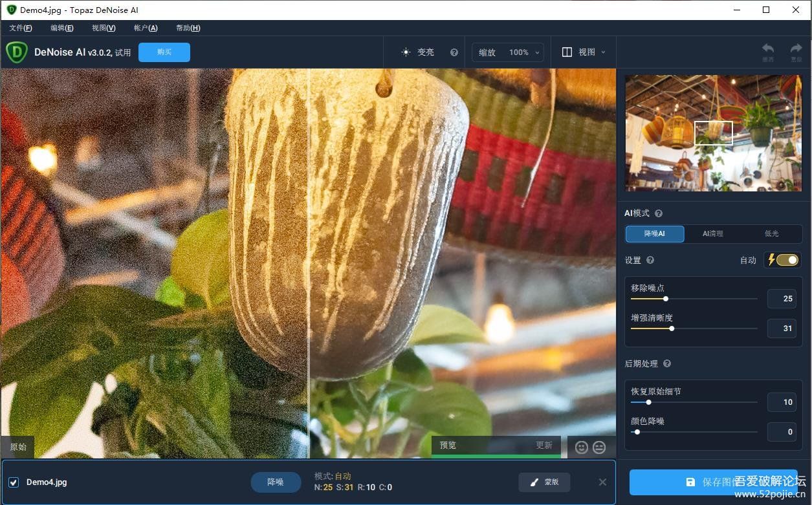Click the navigator thumbnail preview image
Screen dimensions: 812x505
[713, 133]
